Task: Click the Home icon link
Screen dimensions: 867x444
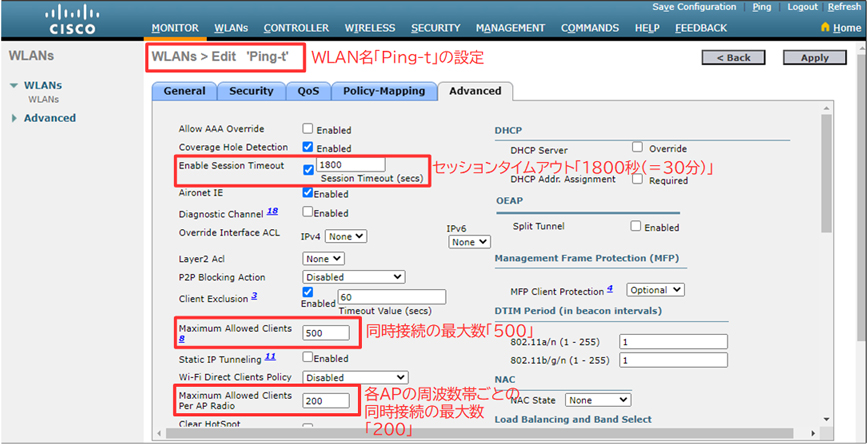Action: pyautogui.click(x=838, y=28)
